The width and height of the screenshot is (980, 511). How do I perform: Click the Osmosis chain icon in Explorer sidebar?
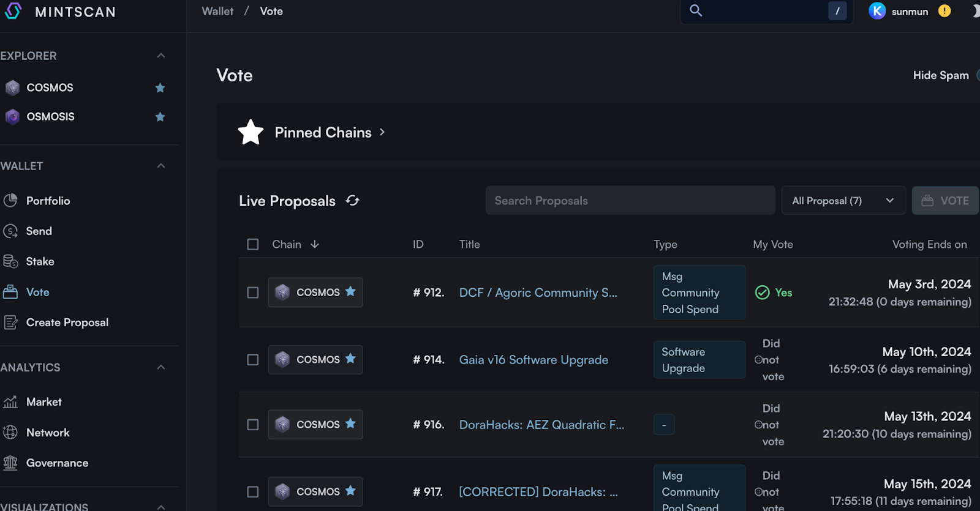(12, 116)
